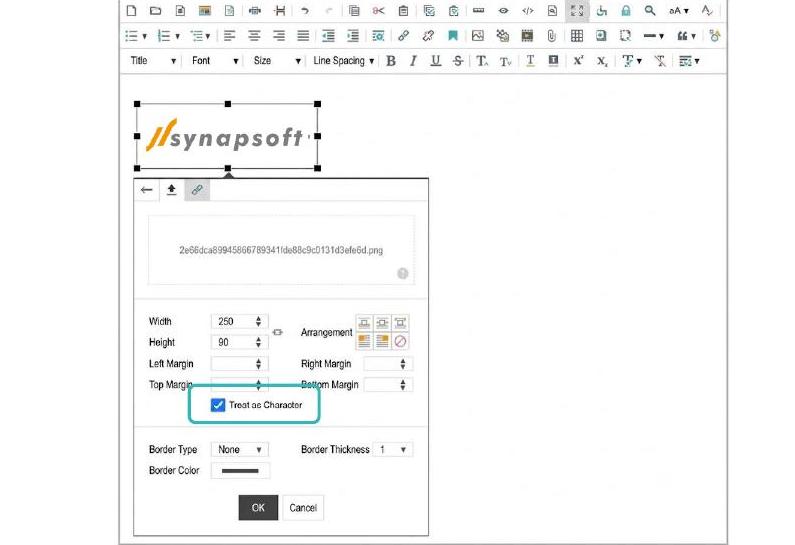Switch to the upload tab in image dialog
This screenshot has height=545, width=795.
171,190
